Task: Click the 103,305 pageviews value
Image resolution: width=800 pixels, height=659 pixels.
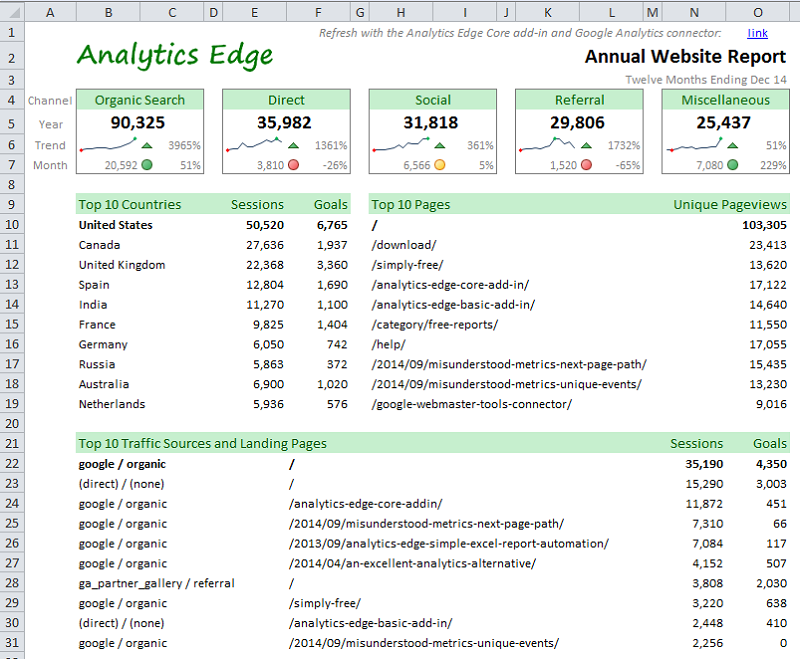Action: [x=764, y=225]
